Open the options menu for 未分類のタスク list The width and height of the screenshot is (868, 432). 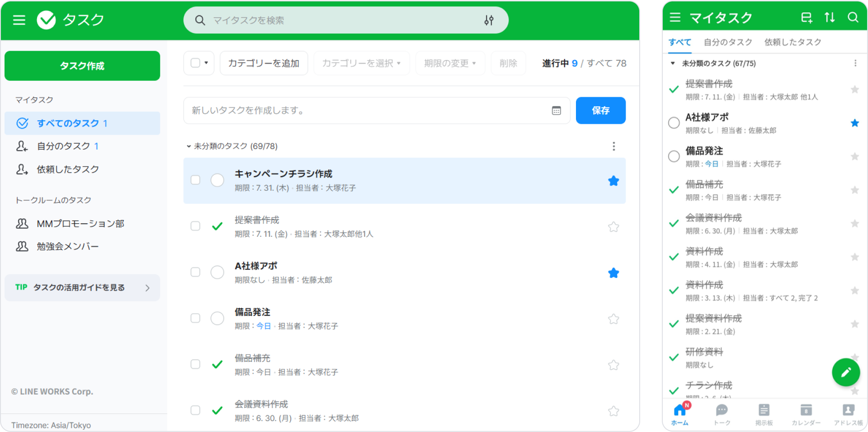pyautogui.click(x=613, y=146)
